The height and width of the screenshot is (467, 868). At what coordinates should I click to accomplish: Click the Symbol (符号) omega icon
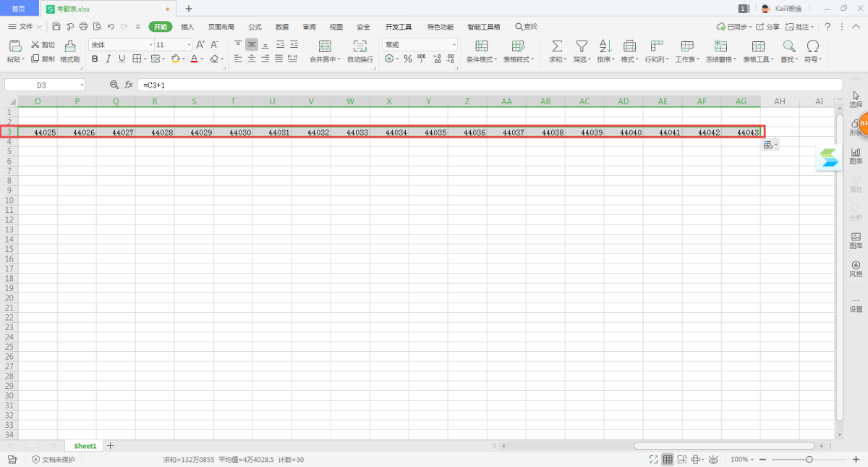pos(812,47)
